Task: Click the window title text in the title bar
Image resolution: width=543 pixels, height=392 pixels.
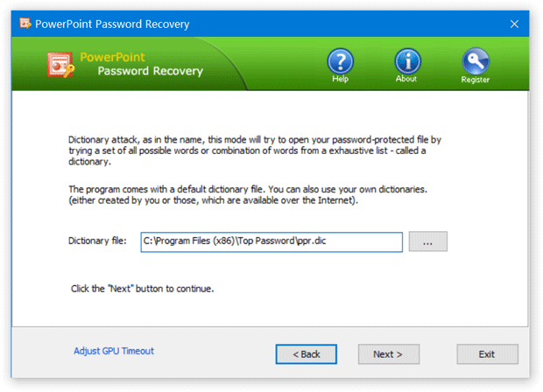Action: click(x=112, y=24)
